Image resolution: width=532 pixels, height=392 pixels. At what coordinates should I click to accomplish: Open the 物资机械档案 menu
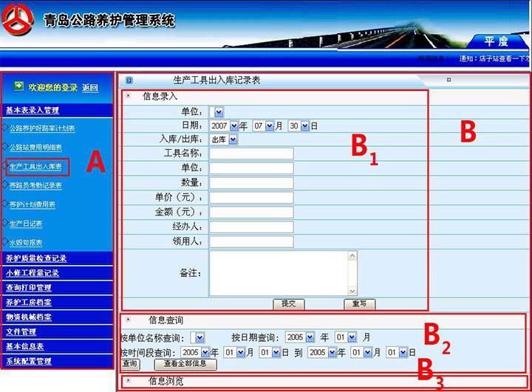[29, 317]
